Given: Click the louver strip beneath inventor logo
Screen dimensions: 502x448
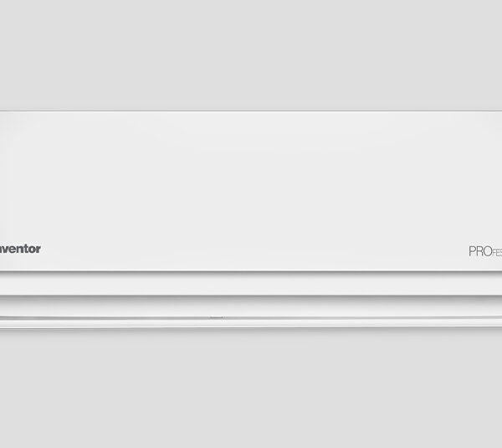Looking at the screenshot, I should click(20, 284).
